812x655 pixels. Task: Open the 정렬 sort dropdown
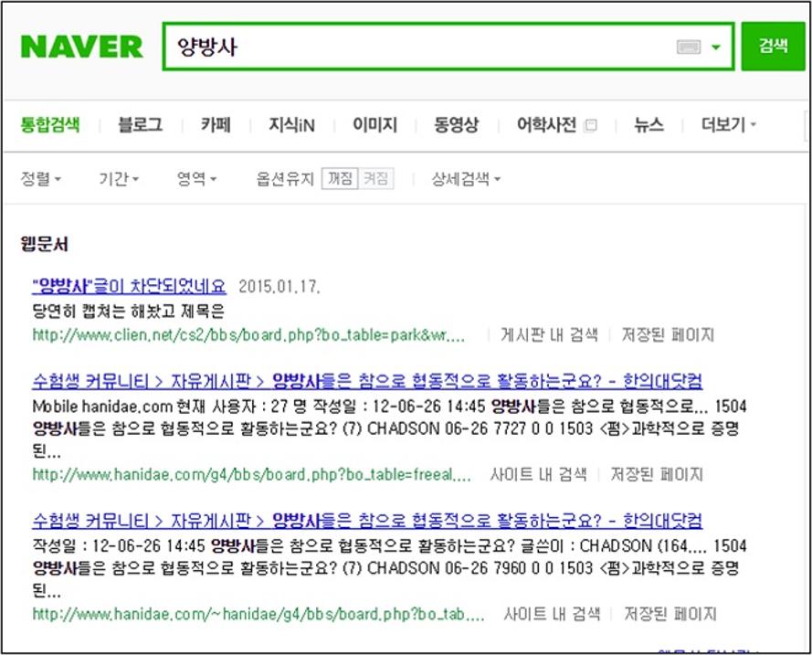[x=41, y=179]
